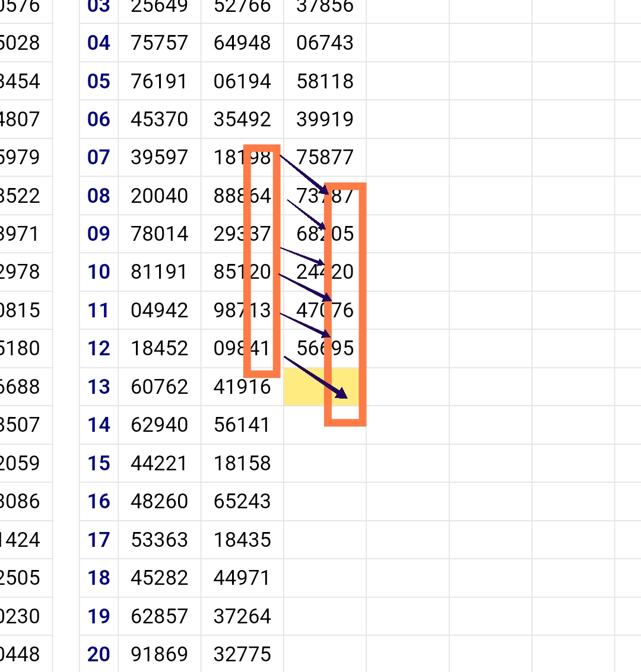Select the cell with value 65243
The image size is (641, 672).
coord(242,501)
